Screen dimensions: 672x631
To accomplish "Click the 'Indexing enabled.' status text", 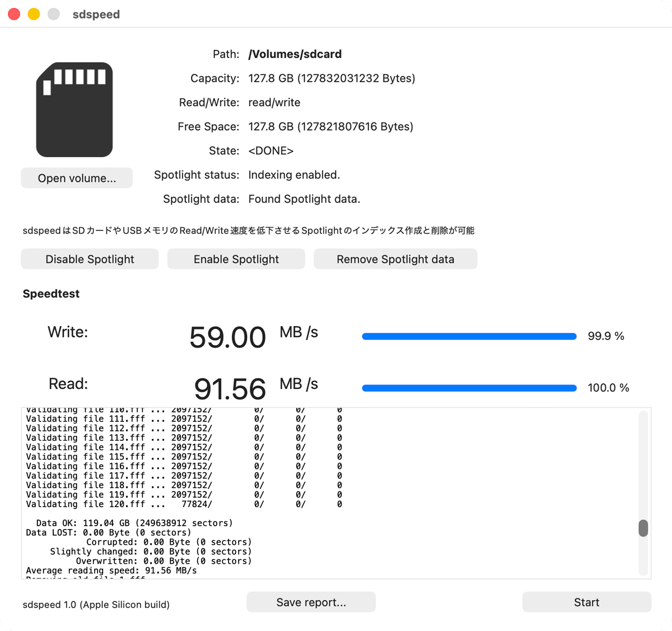I will tap(294, 175).
